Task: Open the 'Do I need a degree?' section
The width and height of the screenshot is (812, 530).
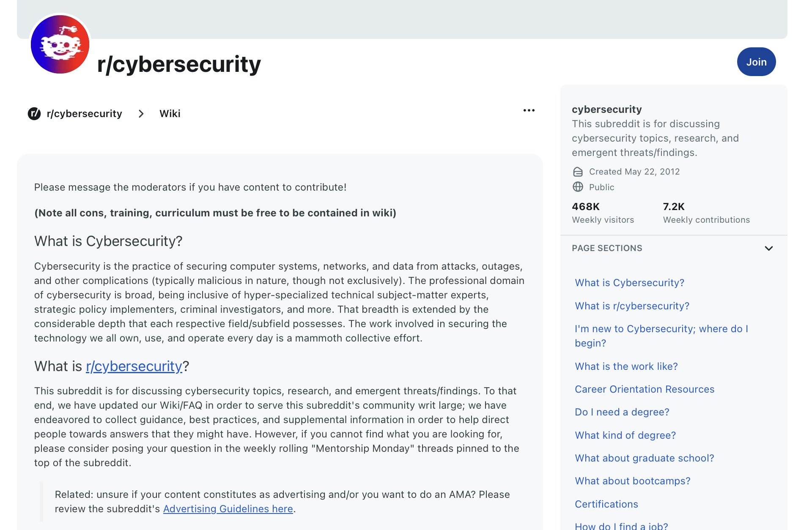Action: [622, 412]
